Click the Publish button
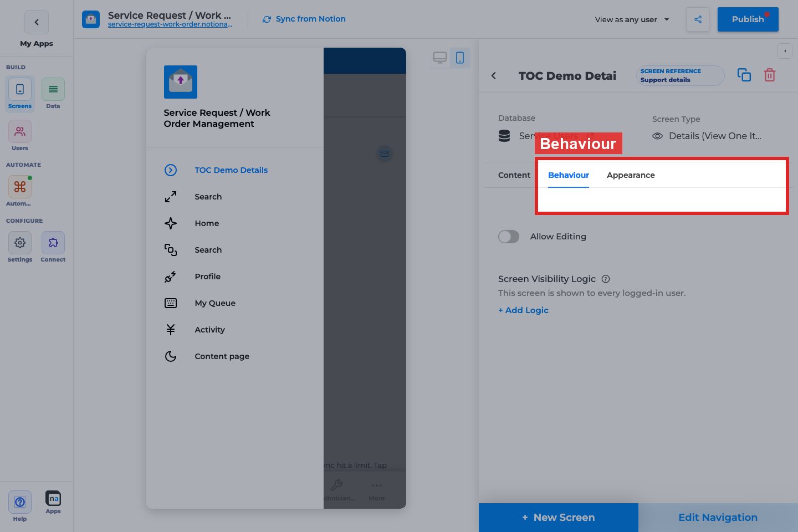The height and width of the screenshot is (532, 798). (x=748, y=19)
